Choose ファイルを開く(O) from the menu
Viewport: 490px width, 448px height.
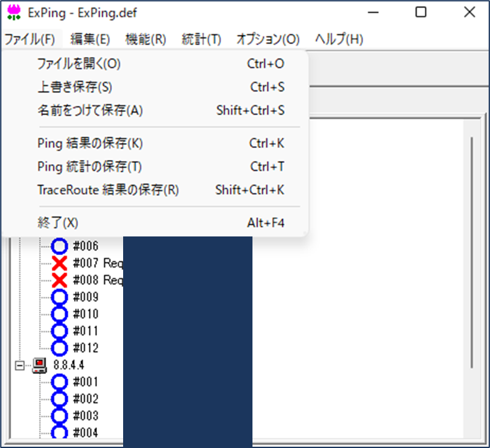click(155, 63)
